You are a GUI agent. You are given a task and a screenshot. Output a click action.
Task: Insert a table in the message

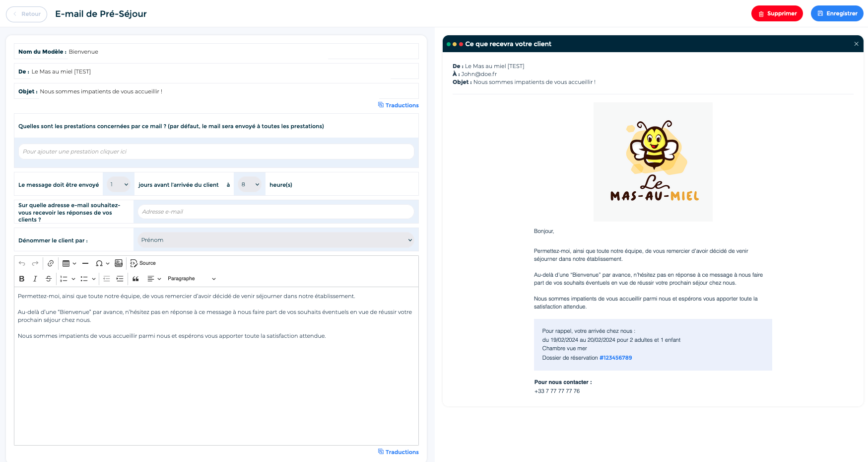66,263
